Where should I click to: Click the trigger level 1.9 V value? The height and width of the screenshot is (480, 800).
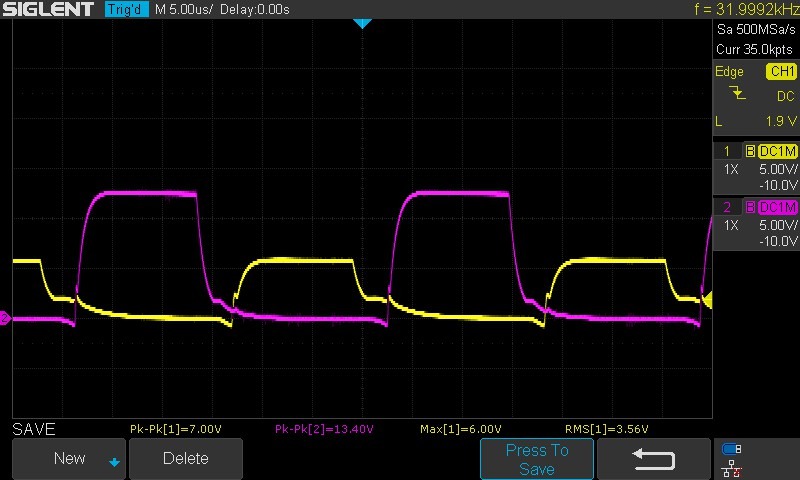point(781,121)
